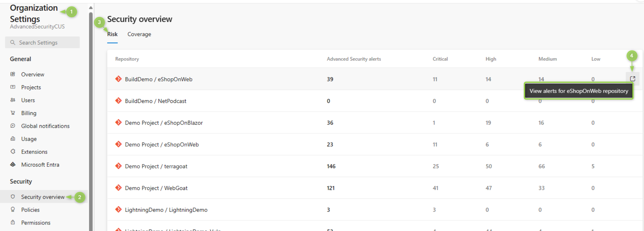The width and height of the screenshot is (644, 231).
Task: Click the Advanced Security alerts column header
Action: [x=354, y=59]
